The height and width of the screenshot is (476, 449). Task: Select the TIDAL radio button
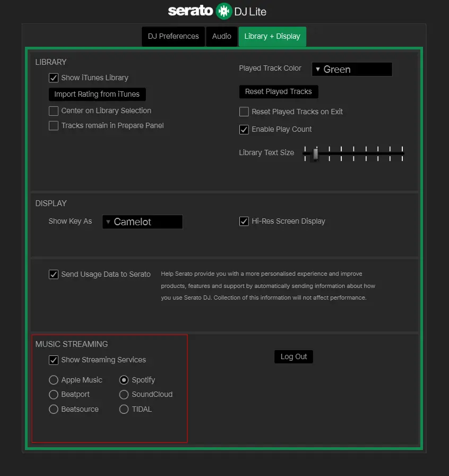pos(124,409)
